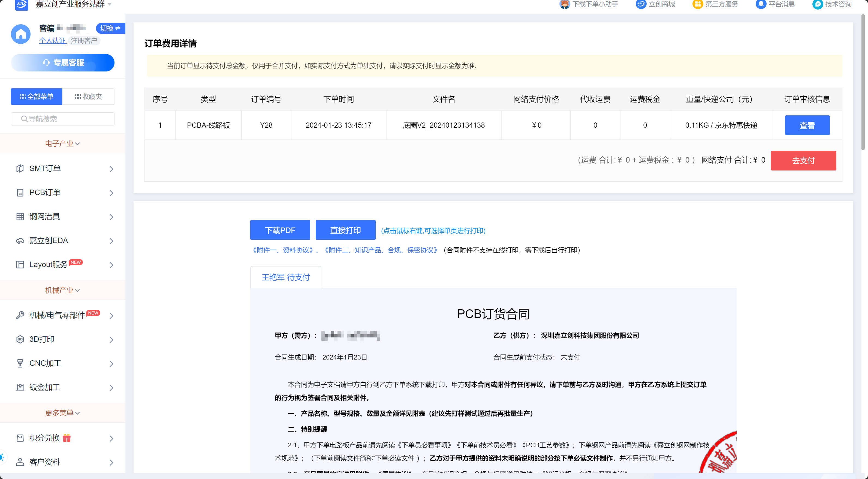Open 附件一、资料协议 attachment link
Viewport: 868px width, 479px height.
[x=283, y=250]
